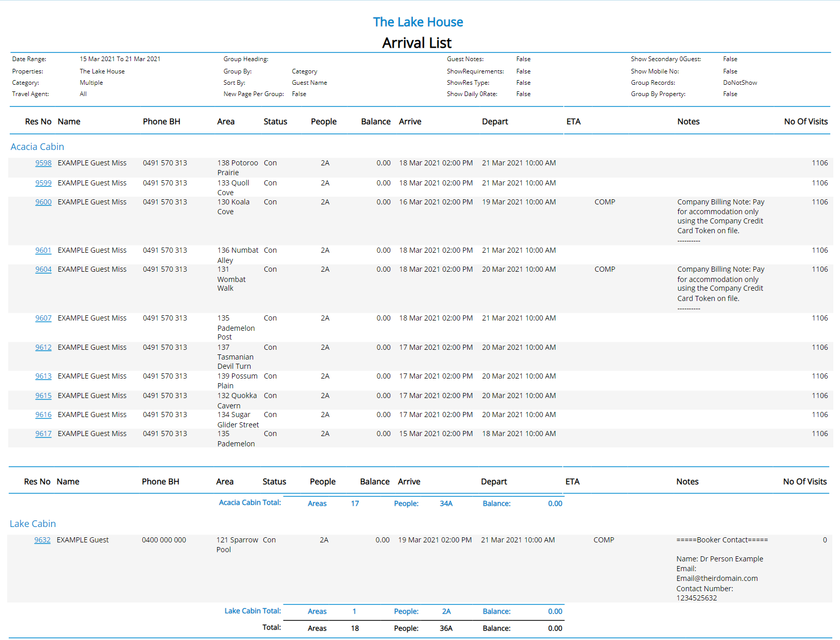Click the Lake Cabin Total label
The image size is (840, 640).
pos(253,611)
